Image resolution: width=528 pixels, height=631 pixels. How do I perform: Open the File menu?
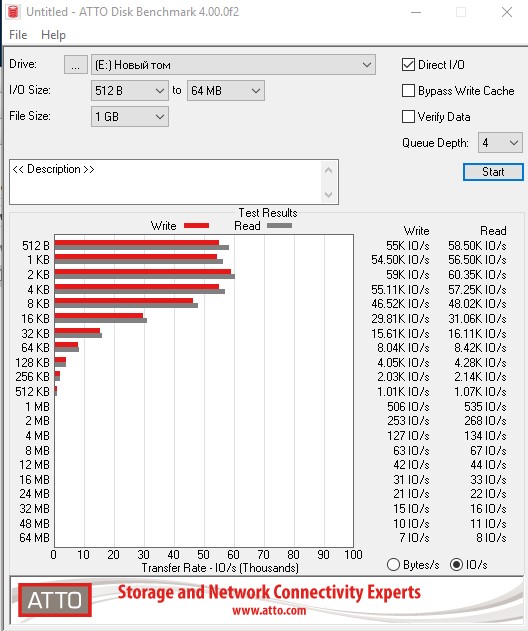pos(18,35)
